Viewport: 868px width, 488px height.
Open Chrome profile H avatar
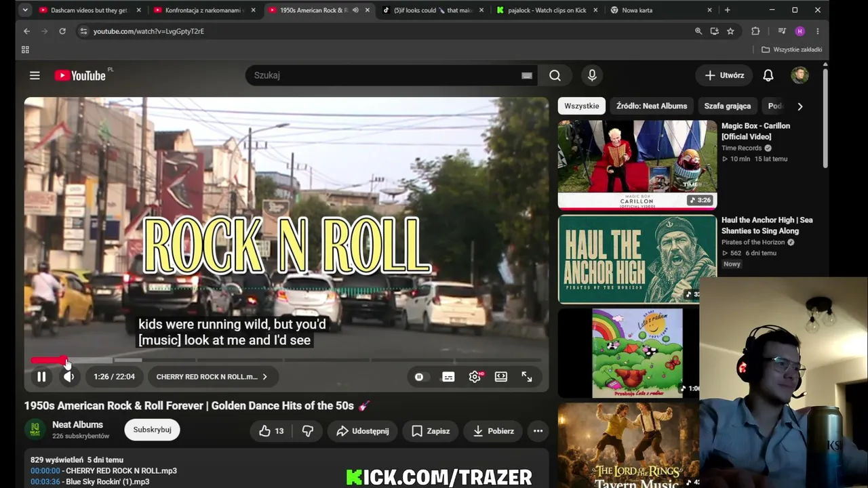point(800,31)
